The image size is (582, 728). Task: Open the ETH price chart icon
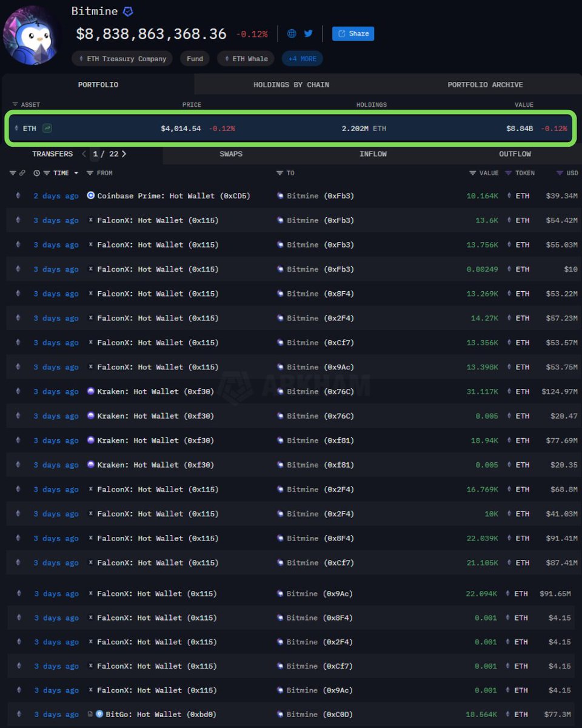[47, 129]
